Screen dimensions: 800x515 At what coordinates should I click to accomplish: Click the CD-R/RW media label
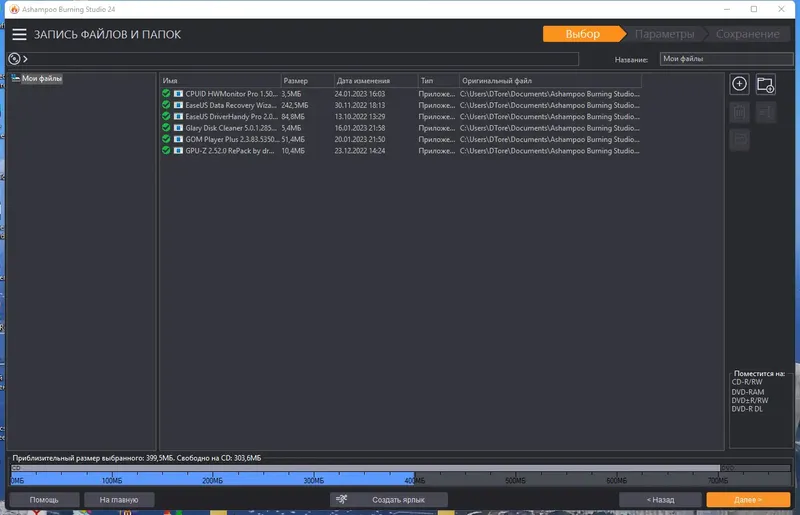747,382
